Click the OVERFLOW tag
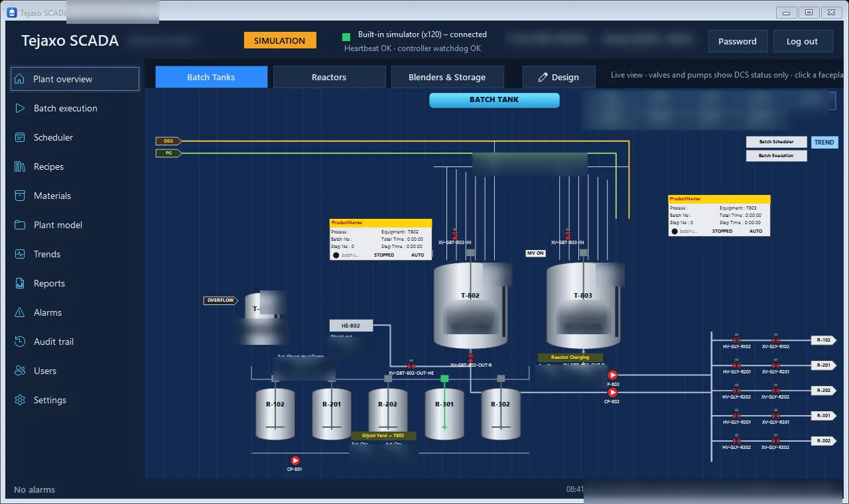The height and width of the screenshot is (504, 849). [221, 300]
